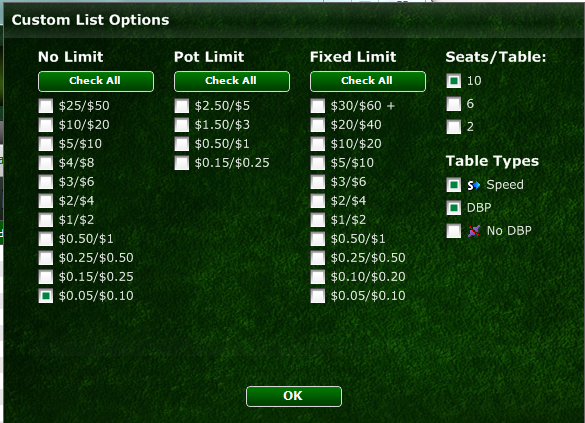This screenshot has width=585, height=423.
Task: Select Fixed Limit $0.05/$0.10 checkbox
Action: click(x=318, y=296)
